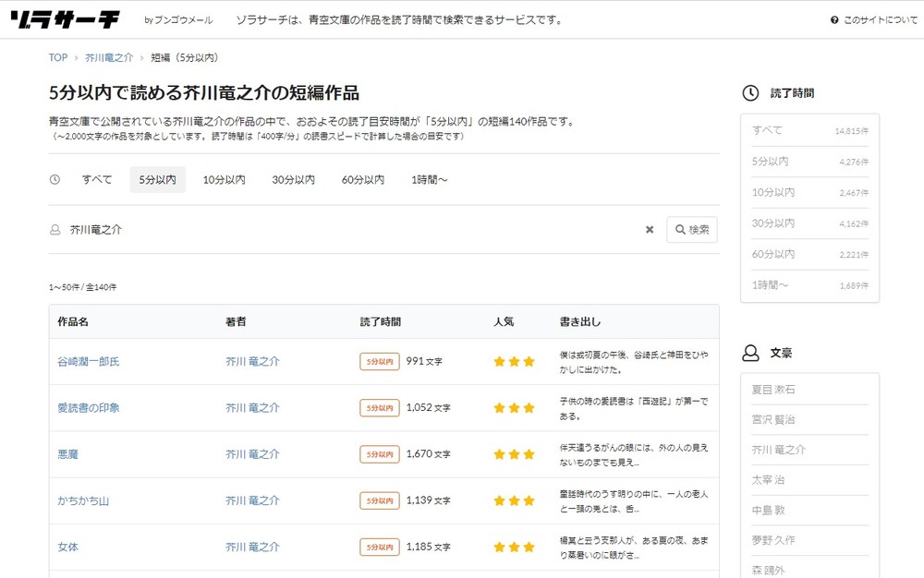Click the ゾラサーチ site logo
The width and height of the screenshot is (924, 578).
click(x=65, y=19)
